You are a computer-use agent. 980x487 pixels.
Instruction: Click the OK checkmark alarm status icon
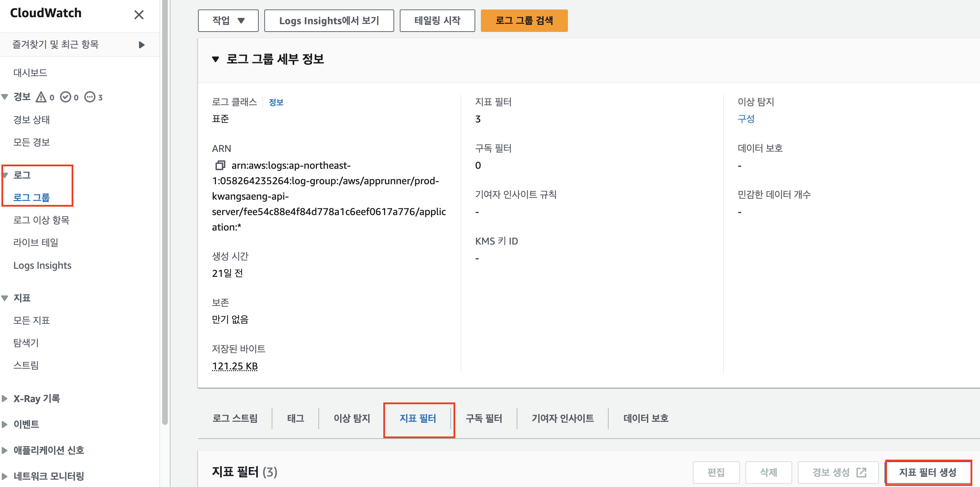tap(66, 97)
